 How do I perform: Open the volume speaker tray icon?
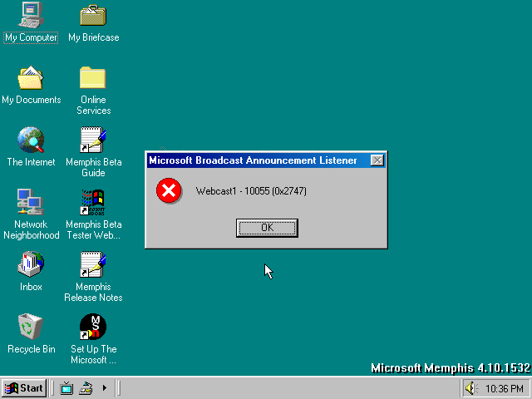[471, 388]
